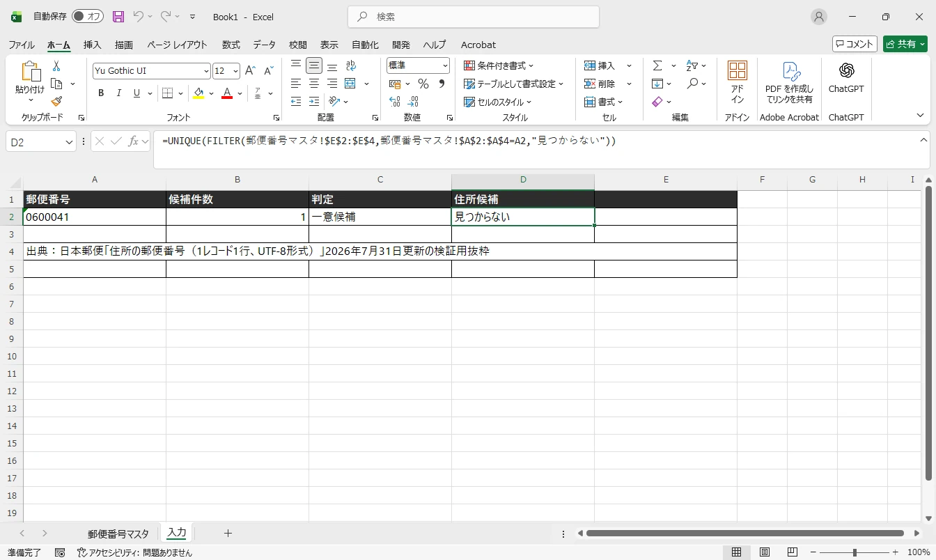
Task: Click the Save icon in title bar
Action: (x=118, y=17)
